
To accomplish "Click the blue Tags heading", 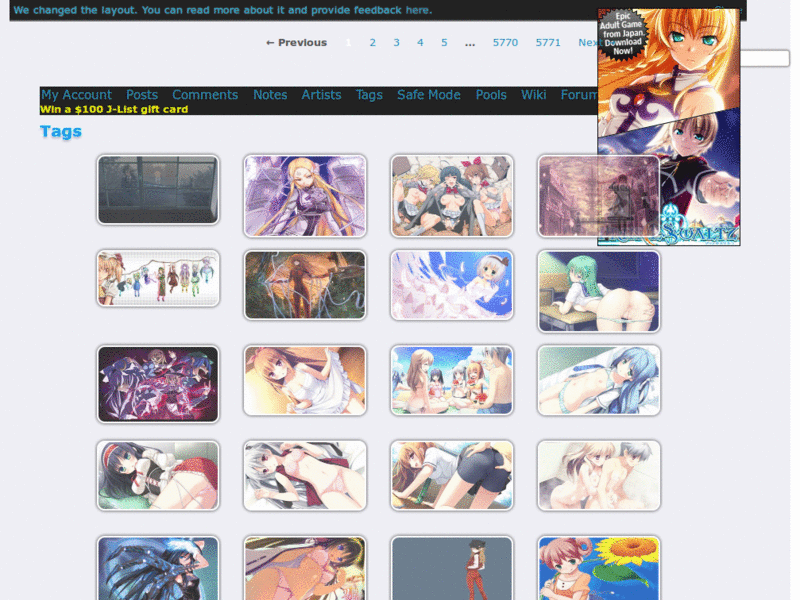I will pyautogui.click(x=61, y=132).
